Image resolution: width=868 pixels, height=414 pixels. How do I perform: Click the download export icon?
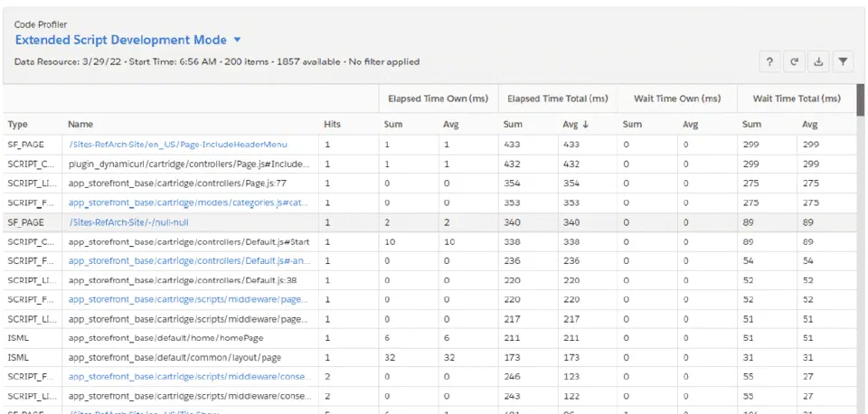pyautogui.click(x=818, y=62)
